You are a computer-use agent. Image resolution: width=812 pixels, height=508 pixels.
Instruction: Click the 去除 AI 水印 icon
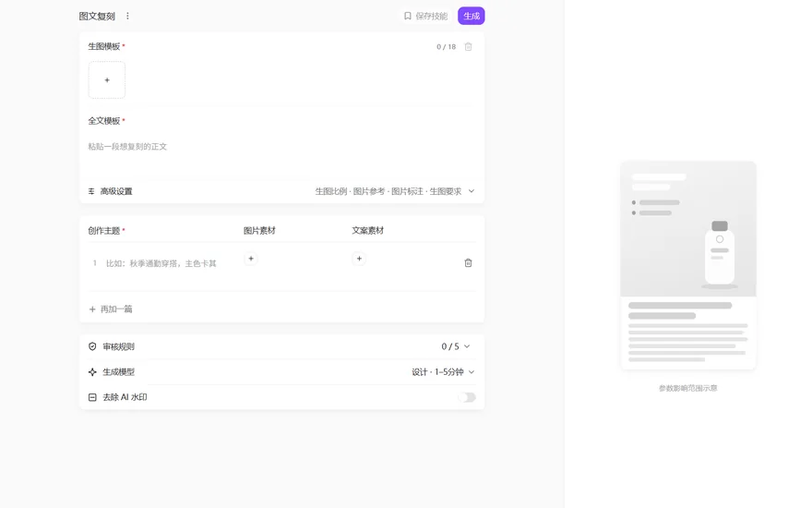[x=92, y=397]
